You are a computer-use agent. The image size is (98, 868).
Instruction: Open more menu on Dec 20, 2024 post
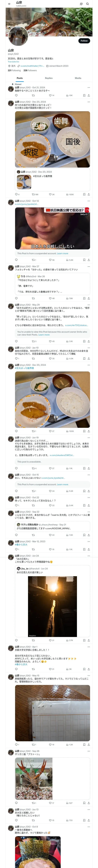pyautogui.click(x=89, y=102)
